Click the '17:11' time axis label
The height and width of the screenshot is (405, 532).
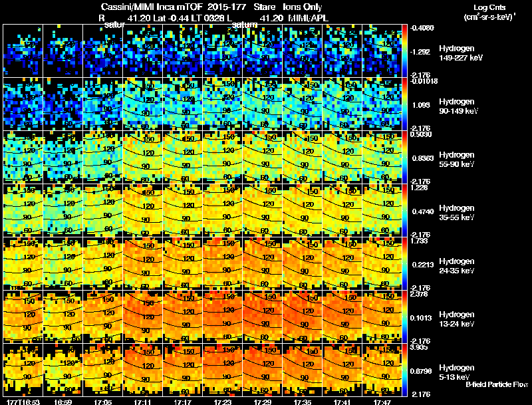pyautogui.click(x=143, y=402)
